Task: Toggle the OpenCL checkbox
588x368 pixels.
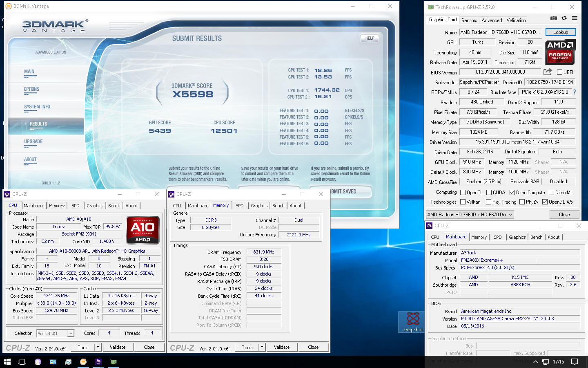Action: click(x=463, y=193)
